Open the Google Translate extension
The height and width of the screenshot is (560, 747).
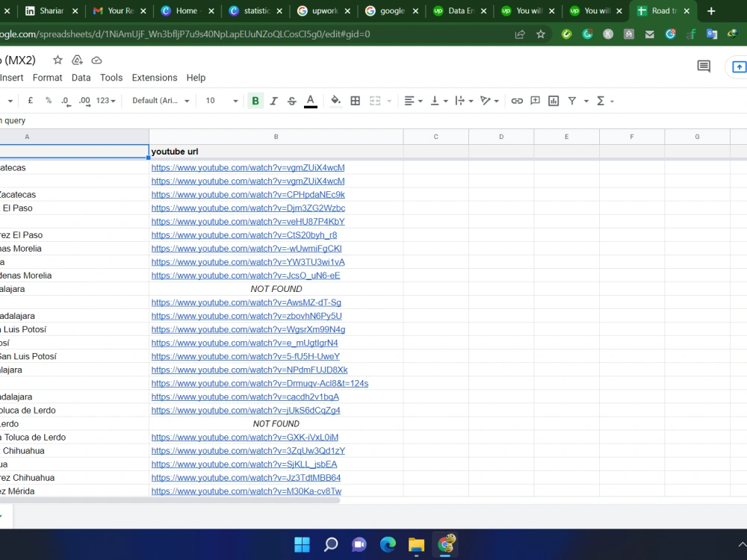pyautogui.click(x=712, y=34)
